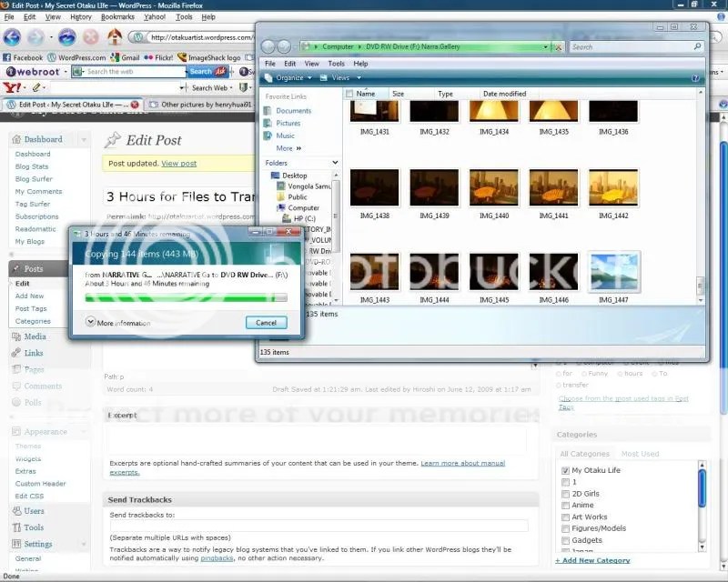The height and width of the screenshot is (582, 728).
Task: Click the Firefox home button
Action: tap(115, 36)
